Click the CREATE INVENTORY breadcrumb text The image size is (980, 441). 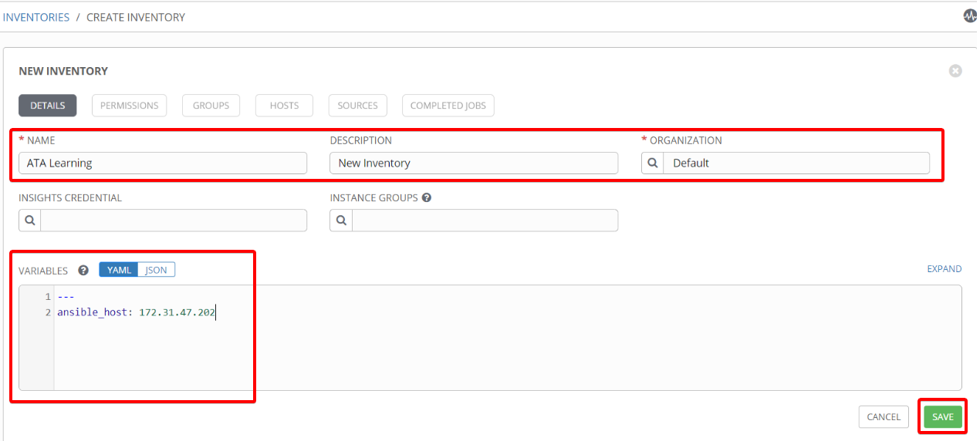pos(136,17)
